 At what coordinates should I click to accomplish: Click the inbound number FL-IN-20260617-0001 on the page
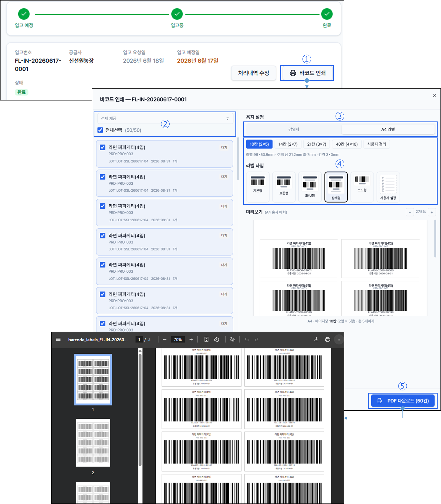point(38,65)
